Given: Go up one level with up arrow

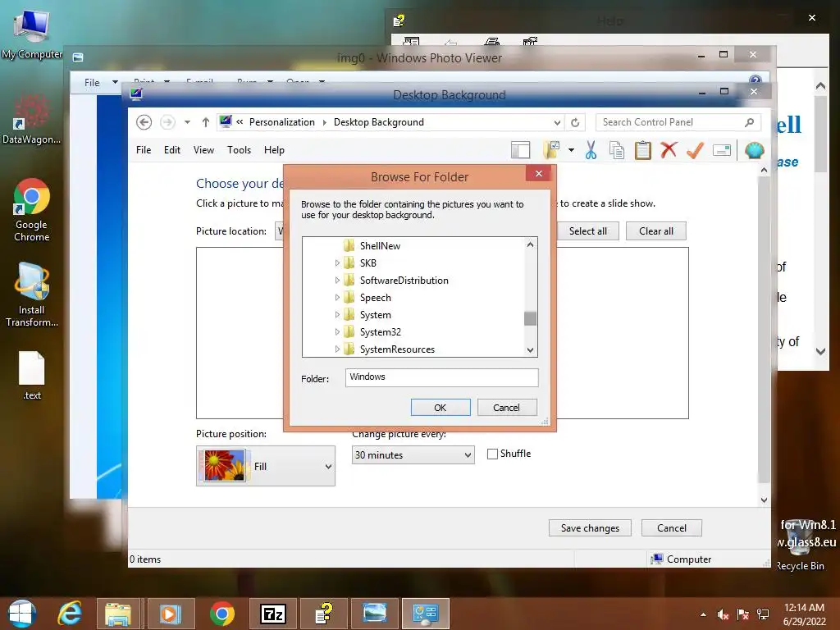Looking at the screenshot, I should (x=205, y=122).
